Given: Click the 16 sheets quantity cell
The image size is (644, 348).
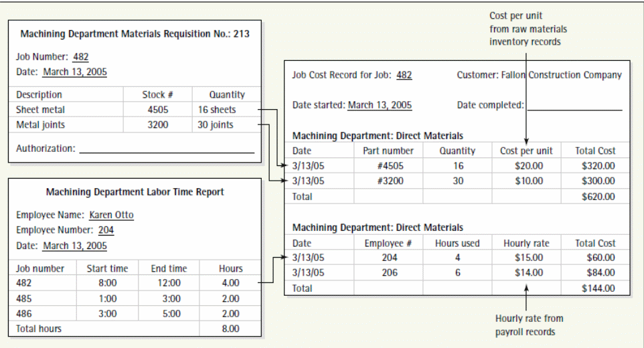Looking at the screenshot, I should 217,110.
